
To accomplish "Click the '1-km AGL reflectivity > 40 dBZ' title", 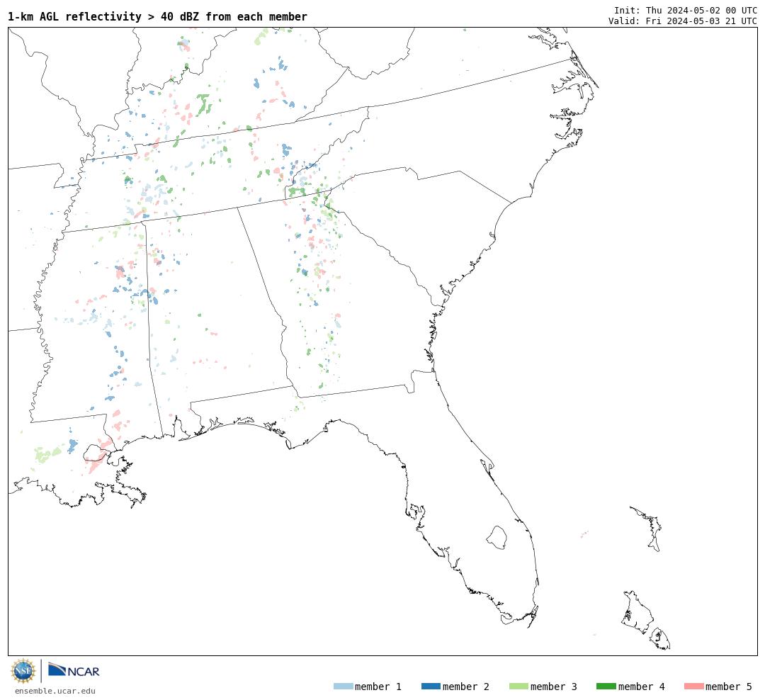I will click(x=157, y=16).
